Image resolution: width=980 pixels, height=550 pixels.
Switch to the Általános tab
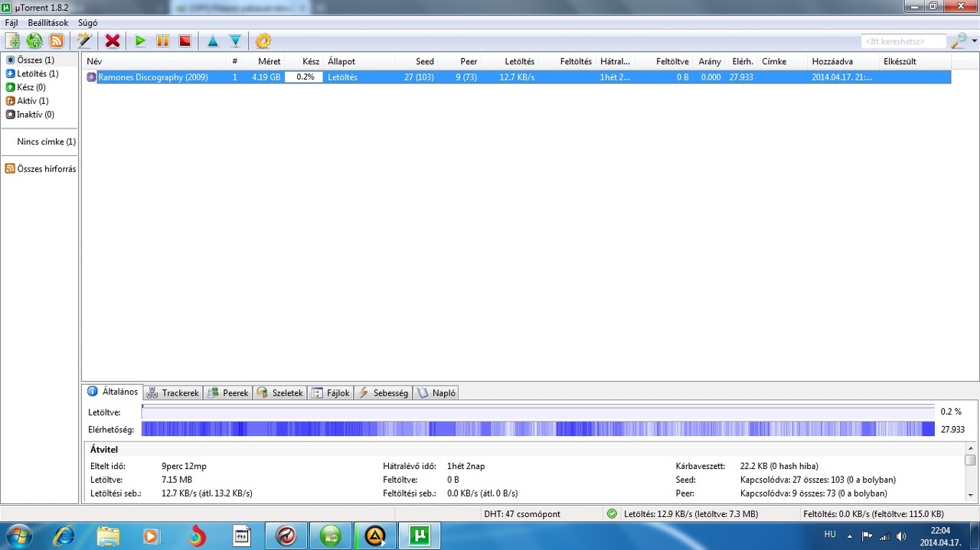coord(113,392)
